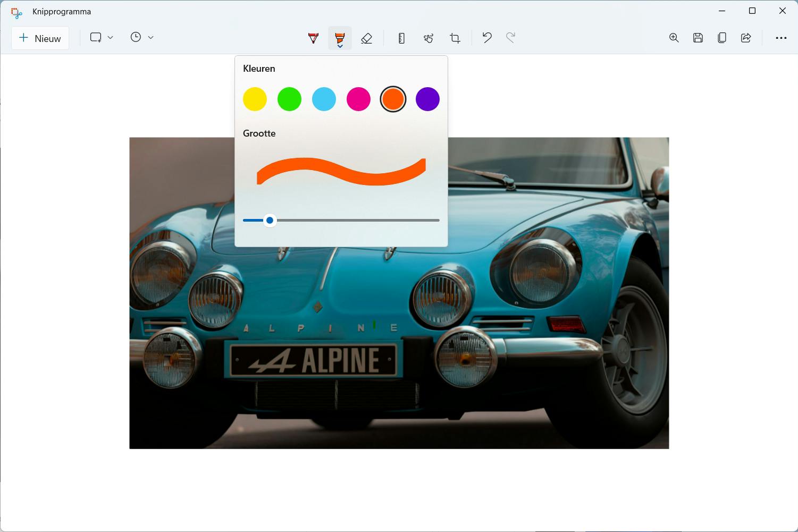Share the snip
Screen dimensions: 798x532
[x=746, y=38]
